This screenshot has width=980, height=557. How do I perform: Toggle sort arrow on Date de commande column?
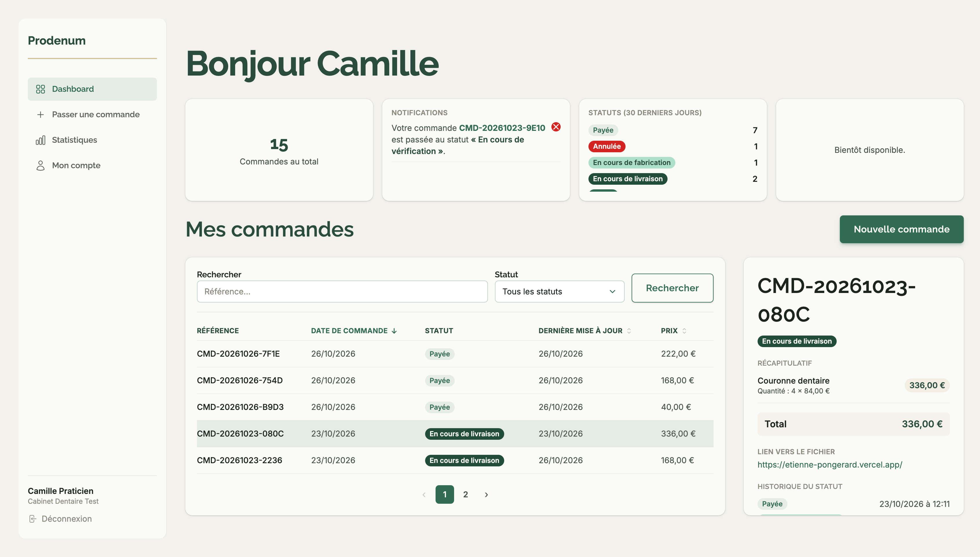pyautogui.click(x=394, y=331)
